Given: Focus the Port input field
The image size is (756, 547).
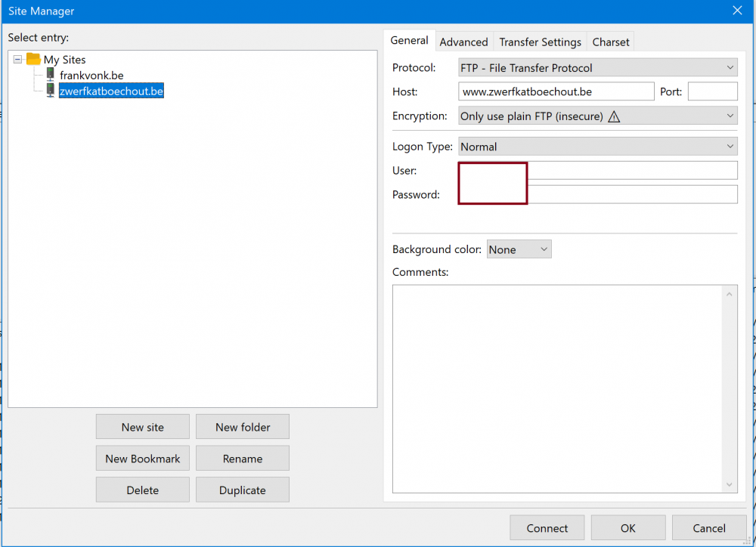Looking at the screenshot, I should pyautogui.click(x=713, y=91).
